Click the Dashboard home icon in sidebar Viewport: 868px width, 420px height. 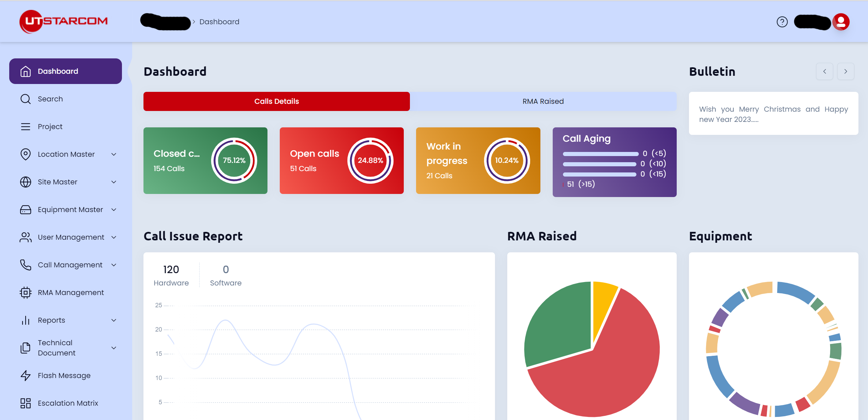[26, 71]
